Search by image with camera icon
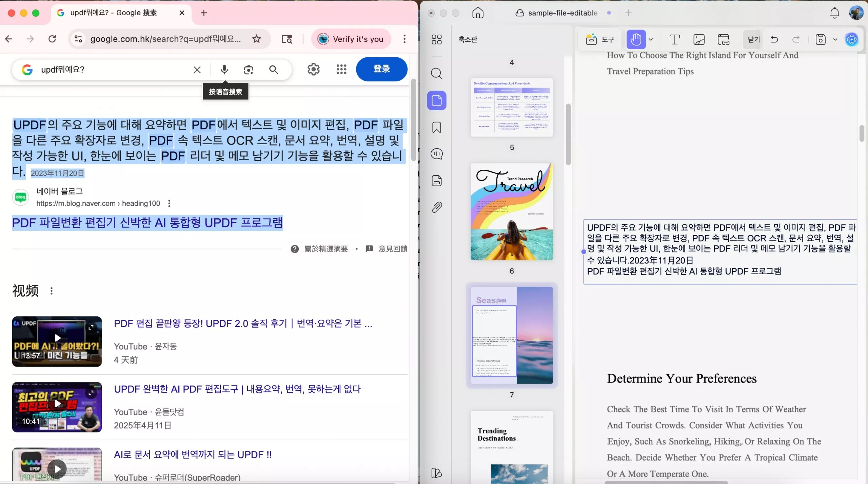This screenshot has width=868, height=484. tap(249, 70)
